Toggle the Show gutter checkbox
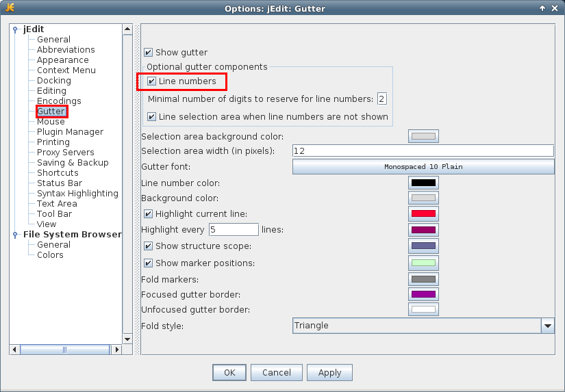The width and height of the screenshot is (565, 392). click(x=148, y=53)
